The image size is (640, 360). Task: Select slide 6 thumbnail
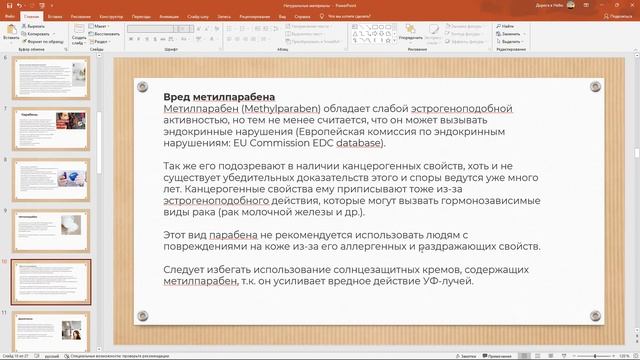pos(51,78)
